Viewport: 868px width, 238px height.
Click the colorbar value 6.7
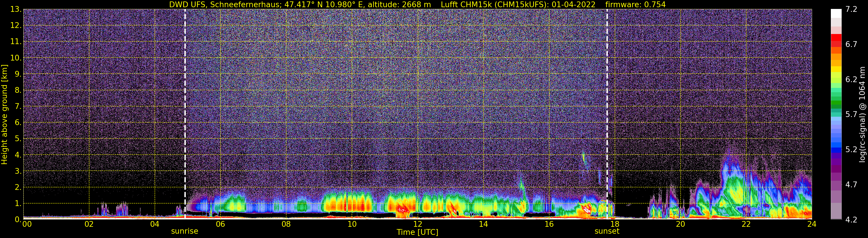click(x=851, y=44)
